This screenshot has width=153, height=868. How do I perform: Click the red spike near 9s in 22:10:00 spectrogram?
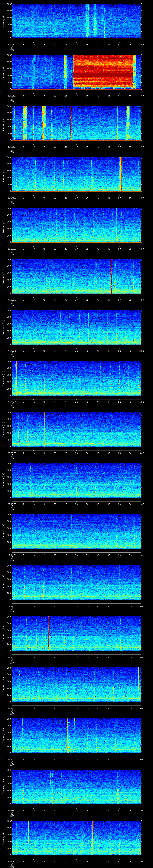click(32, 480)
